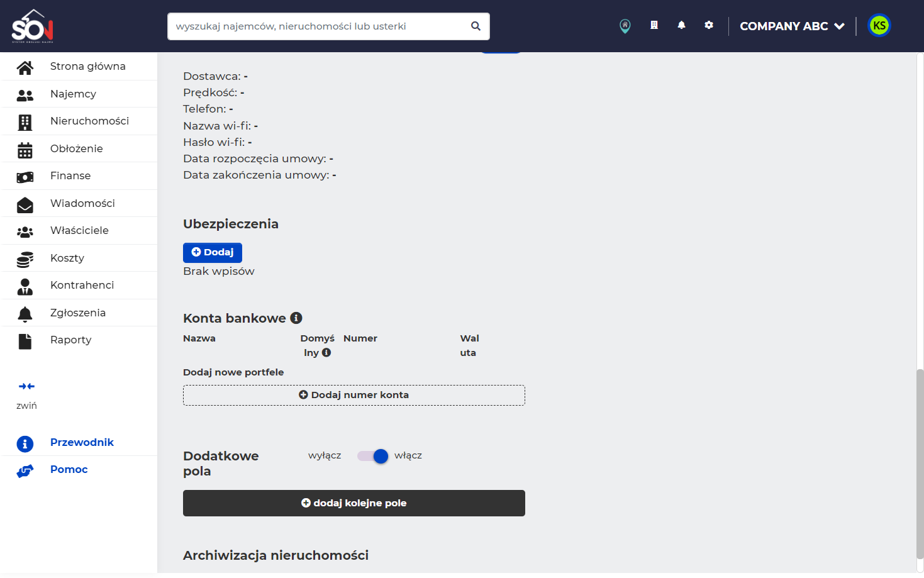Open notifications bell in header
The width and height of the screenshot is (924, 578).
point(681,25)
